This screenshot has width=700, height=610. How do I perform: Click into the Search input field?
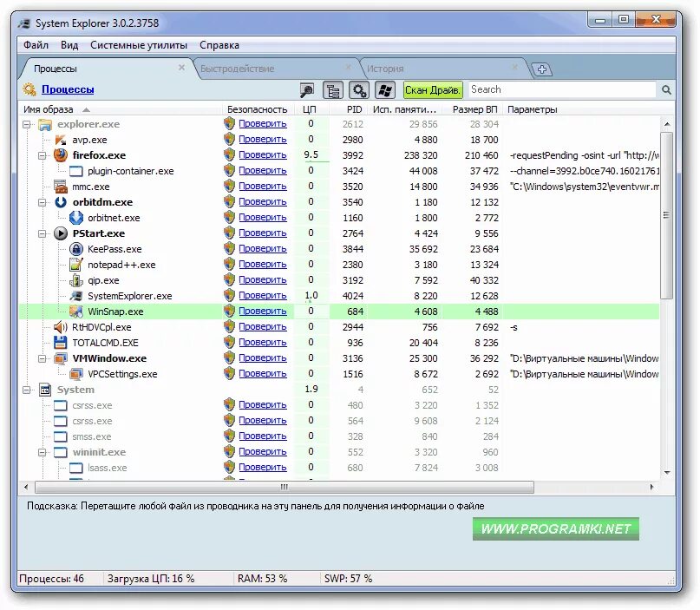click(561, 89)
